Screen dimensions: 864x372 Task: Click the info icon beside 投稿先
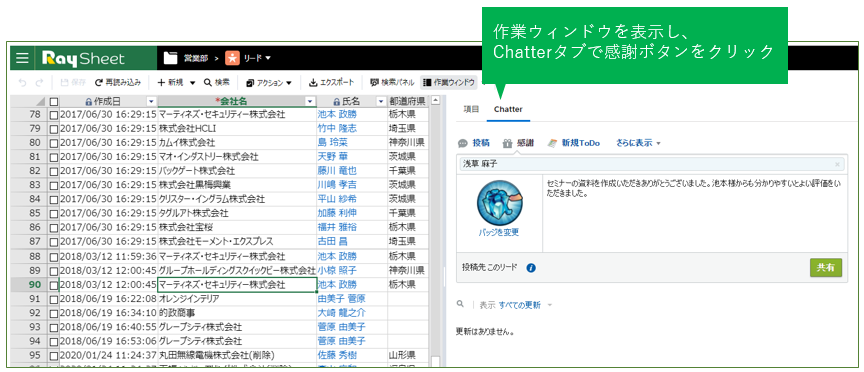pos(531,268)
